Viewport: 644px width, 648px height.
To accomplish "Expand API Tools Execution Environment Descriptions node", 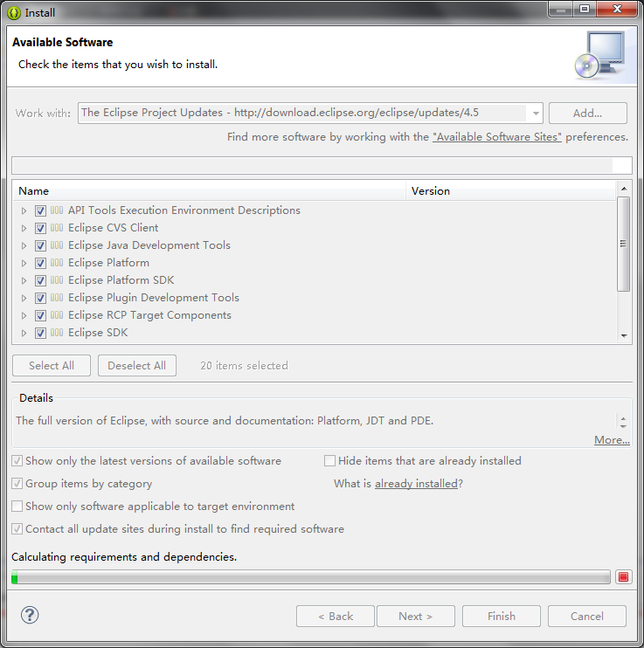I will (x=24, y=210).
